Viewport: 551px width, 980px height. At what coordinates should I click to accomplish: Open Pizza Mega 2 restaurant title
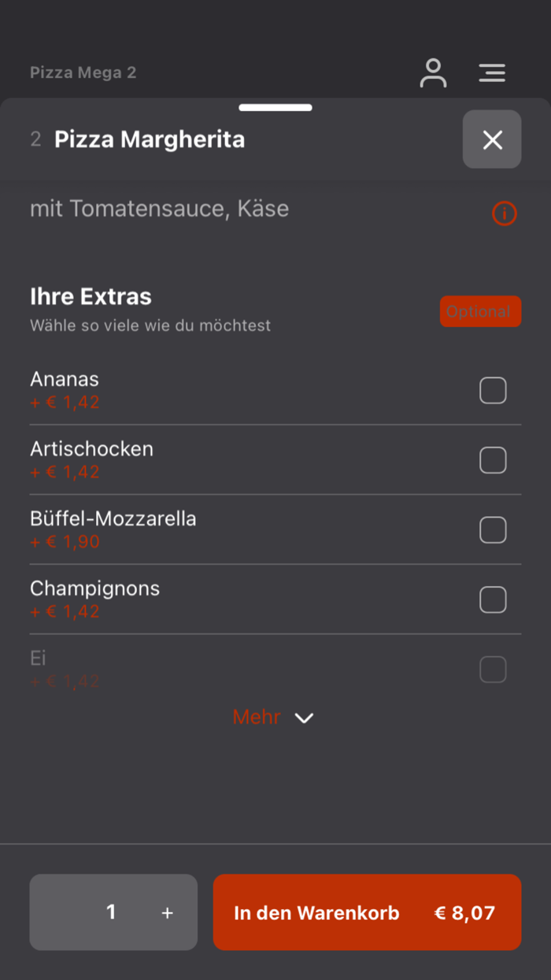(83, 72)
